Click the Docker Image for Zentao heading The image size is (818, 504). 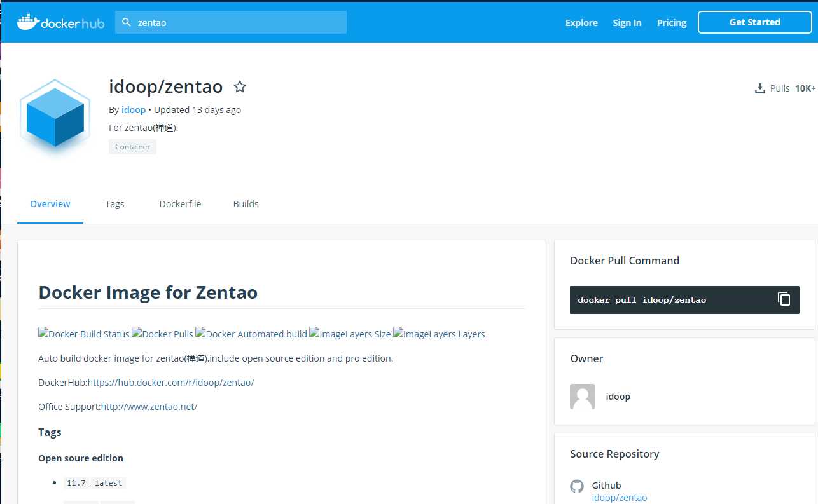148,292
